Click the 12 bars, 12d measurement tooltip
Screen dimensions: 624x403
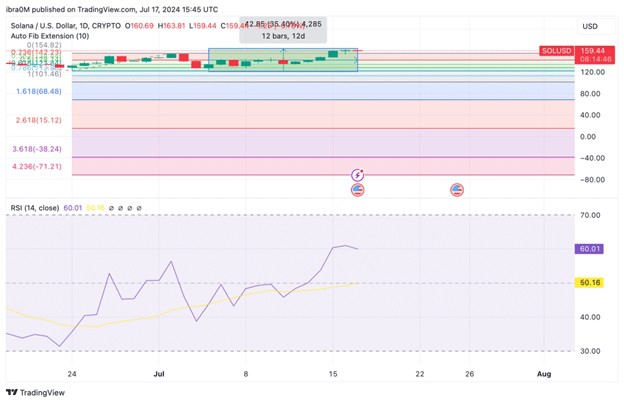283,30
